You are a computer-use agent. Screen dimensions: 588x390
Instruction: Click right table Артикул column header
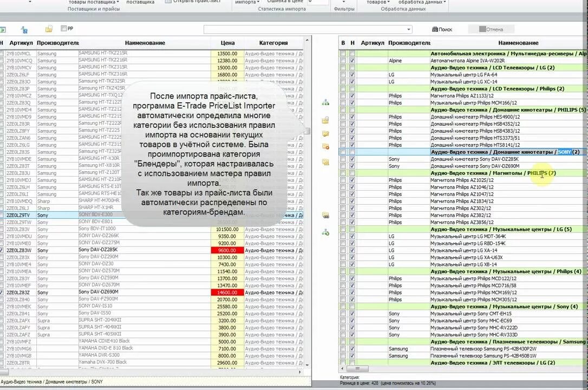pyautogui.click(x=373, y=43)
